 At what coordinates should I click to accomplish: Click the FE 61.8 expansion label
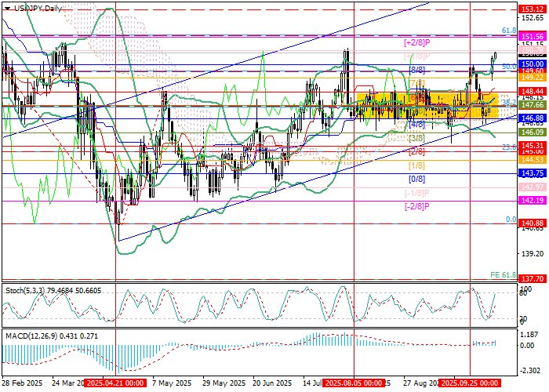(x=504, y=275)
